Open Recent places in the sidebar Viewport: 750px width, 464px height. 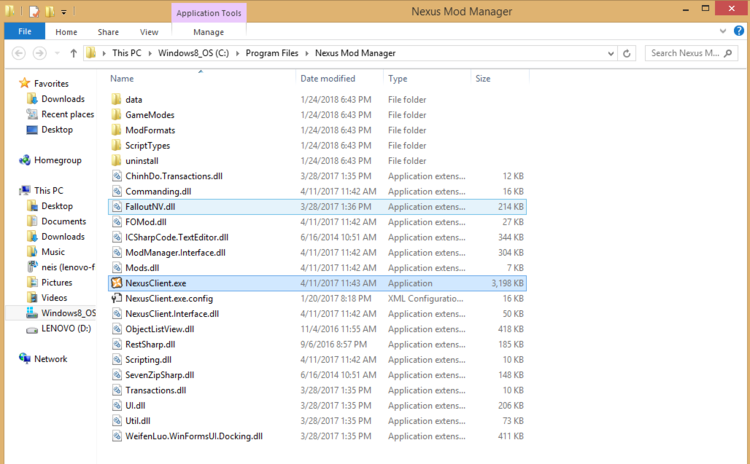tap(67, 114)
